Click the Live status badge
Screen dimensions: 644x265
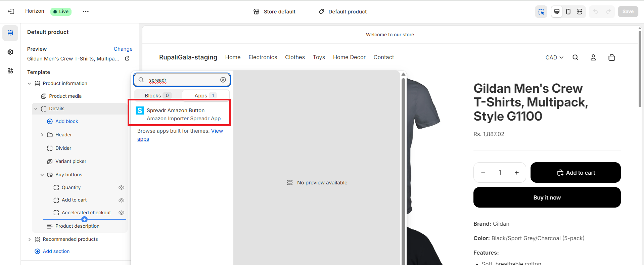coord(61,11)
